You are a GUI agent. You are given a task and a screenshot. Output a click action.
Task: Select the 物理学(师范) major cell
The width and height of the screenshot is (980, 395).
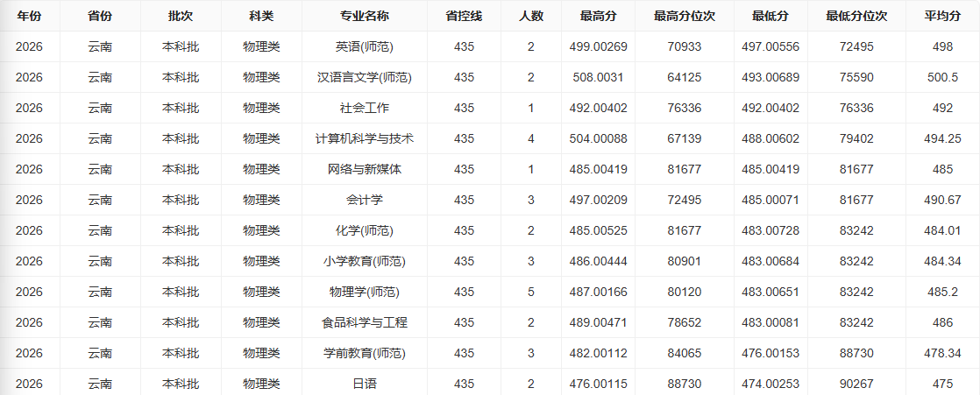(x=365, y=292)
